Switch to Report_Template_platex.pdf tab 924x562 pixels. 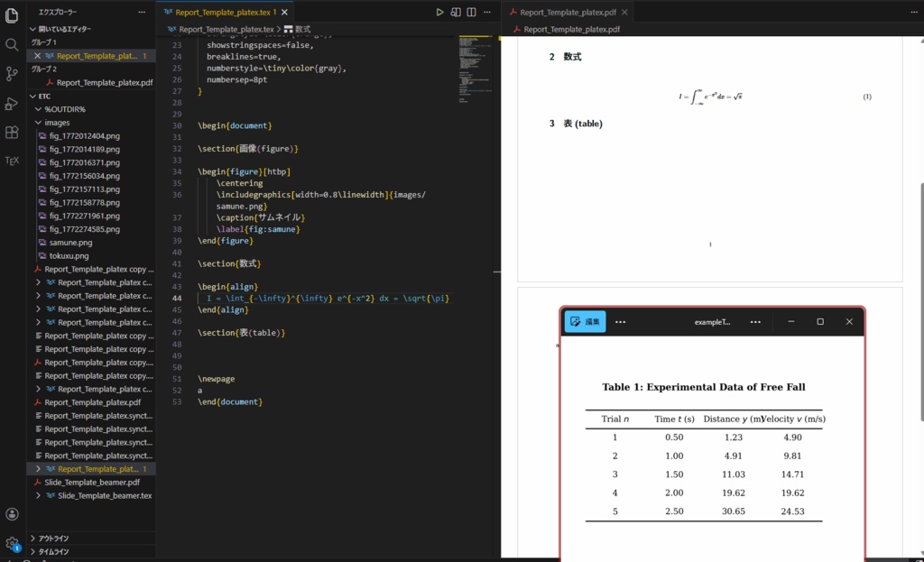coord(568,12)
